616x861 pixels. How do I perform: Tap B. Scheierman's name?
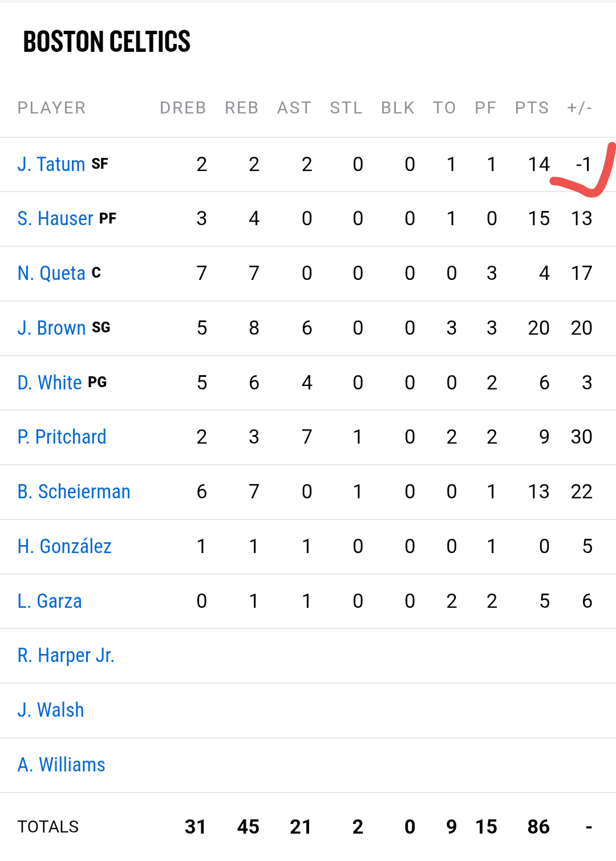point(74,492)
